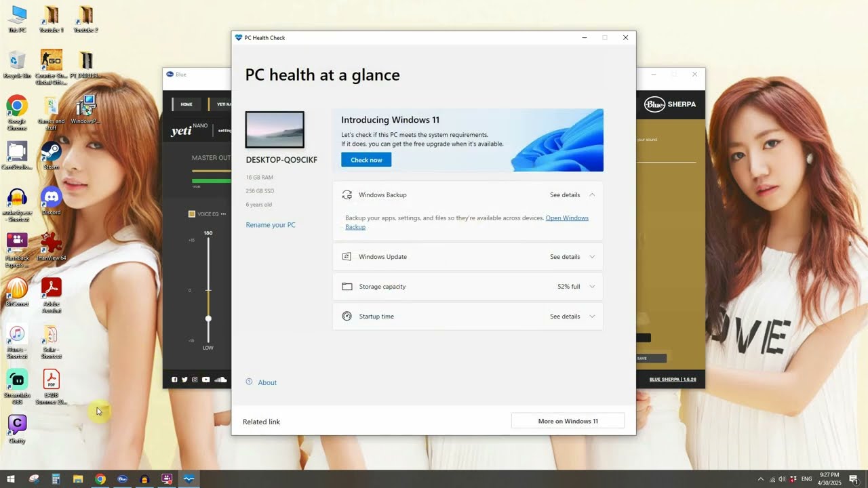Click the Windows 11 bloom banner image

click(557, 140)
